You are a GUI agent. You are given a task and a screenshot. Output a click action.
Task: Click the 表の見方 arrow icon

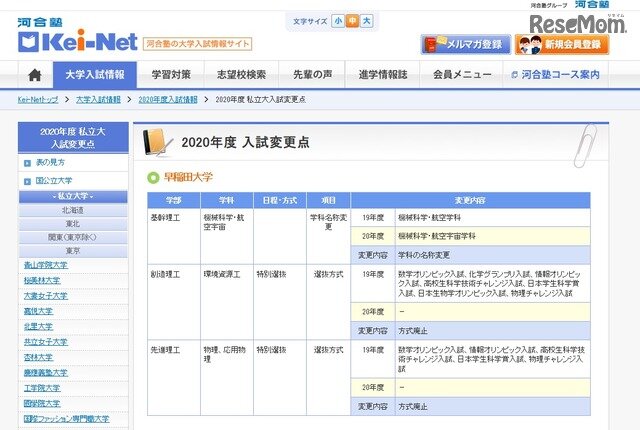pos(27,163)
